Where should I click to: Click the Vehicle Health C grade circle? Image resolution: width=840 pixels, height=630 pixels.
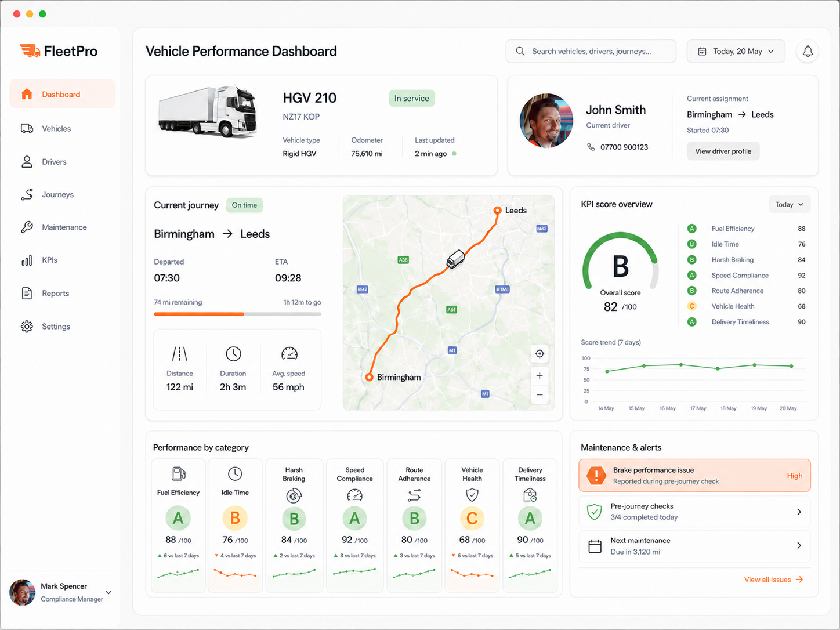(x=472, y=518)
